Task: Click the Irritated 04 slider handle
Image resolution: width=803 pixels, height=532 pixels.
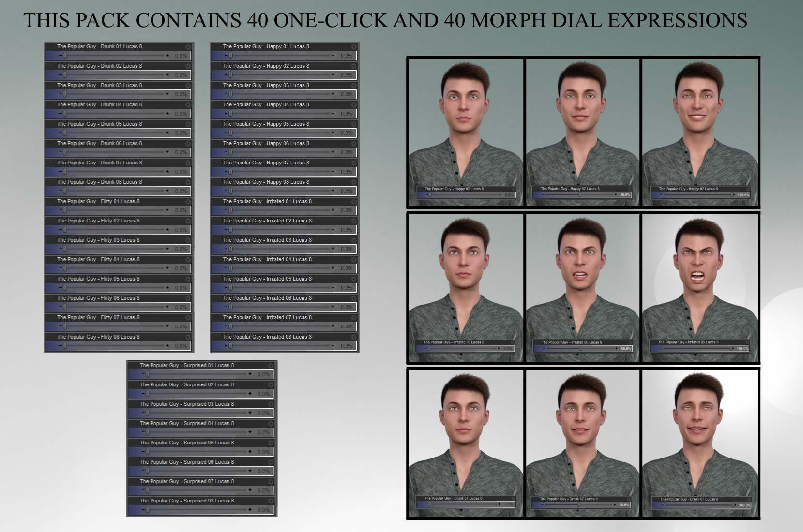Action: [x=231, y=268]
